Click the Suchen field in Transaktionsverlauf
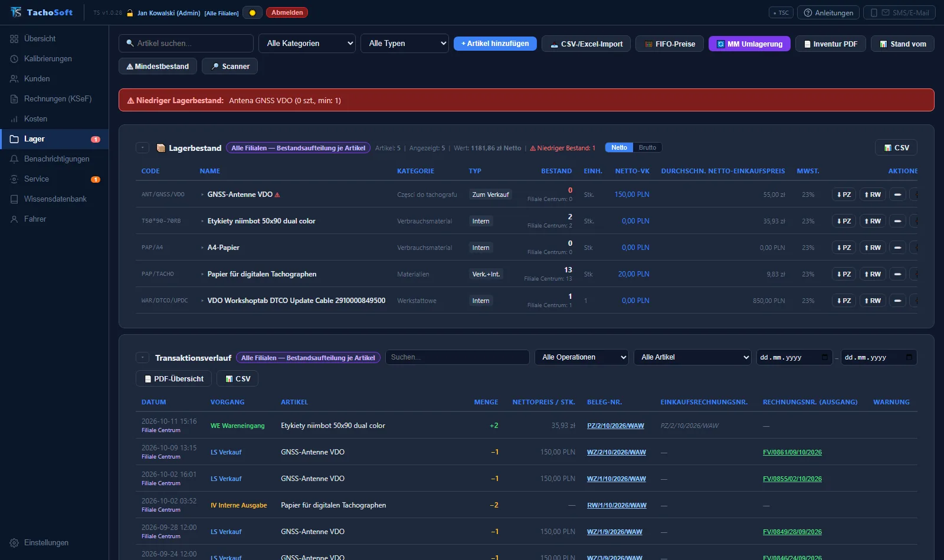Screen dimensions: 944x560 click(457, 357)
